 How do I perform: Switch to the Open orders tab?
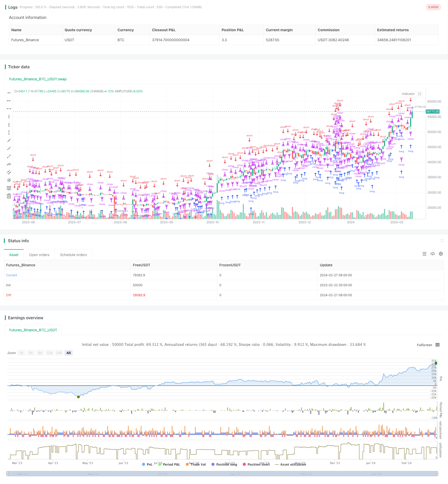point(39,255)
